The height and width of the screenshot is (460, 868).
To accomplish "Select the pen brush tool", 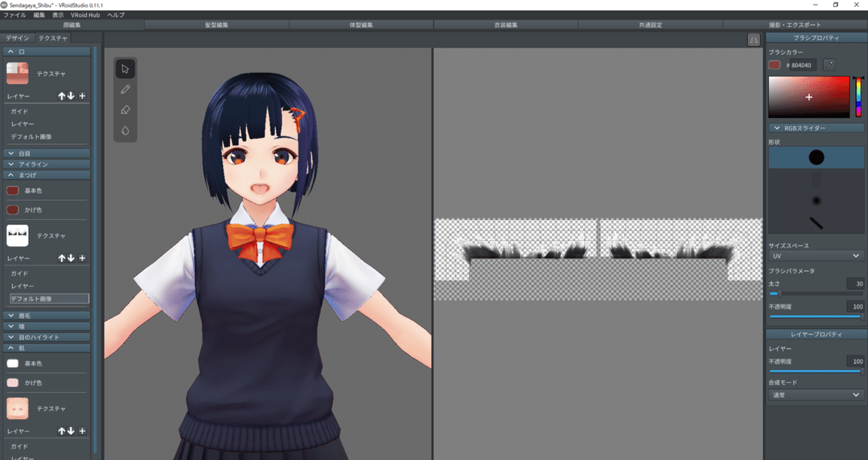I will pyautogui.click(x=124, y=89).
